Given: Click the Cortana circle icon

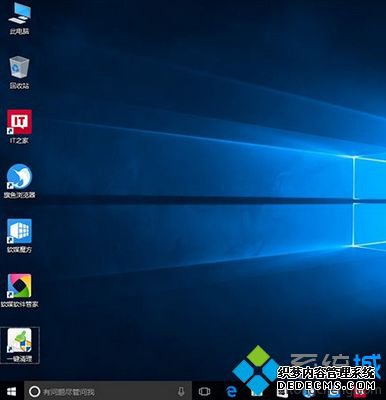Looking at the screenshot, I should [x=34, y=391].
